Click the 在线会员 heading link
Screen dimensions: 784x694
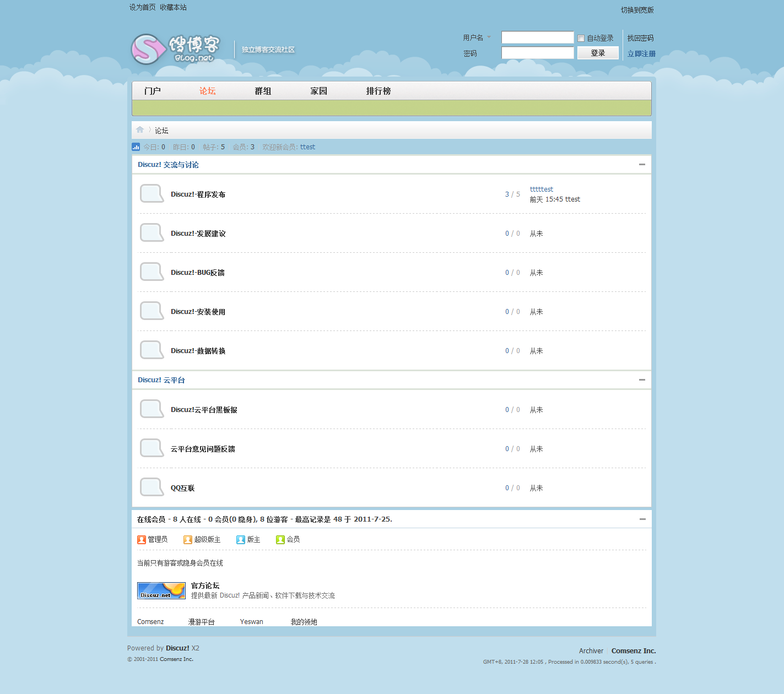pyautogui.click(x=151, y=519)
